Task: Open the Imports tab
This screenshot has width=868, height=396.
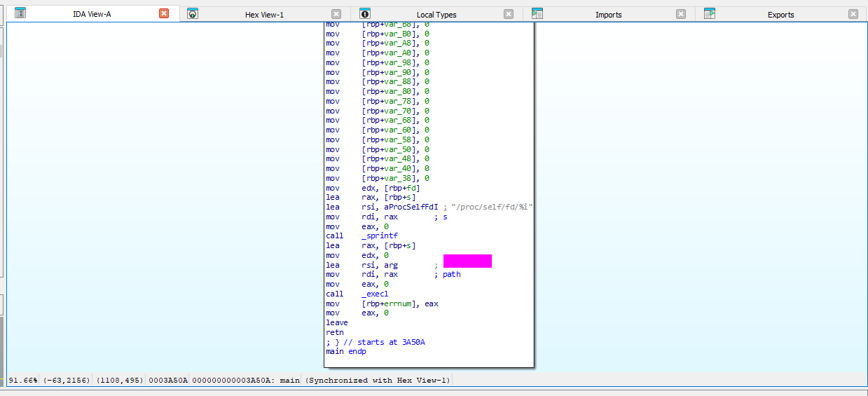Action: click(x=608, y=15)
